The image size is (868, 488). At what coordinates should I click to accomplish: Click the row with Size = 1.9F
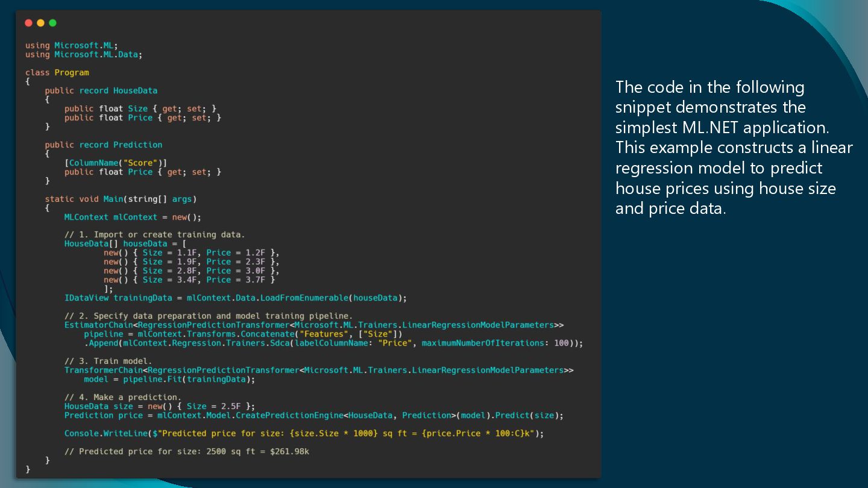click(x=192, y=261)
